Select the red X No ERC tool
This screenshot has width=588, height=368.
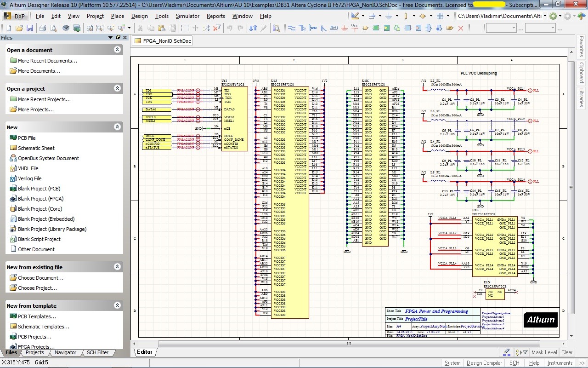click(x=461, y=28)
